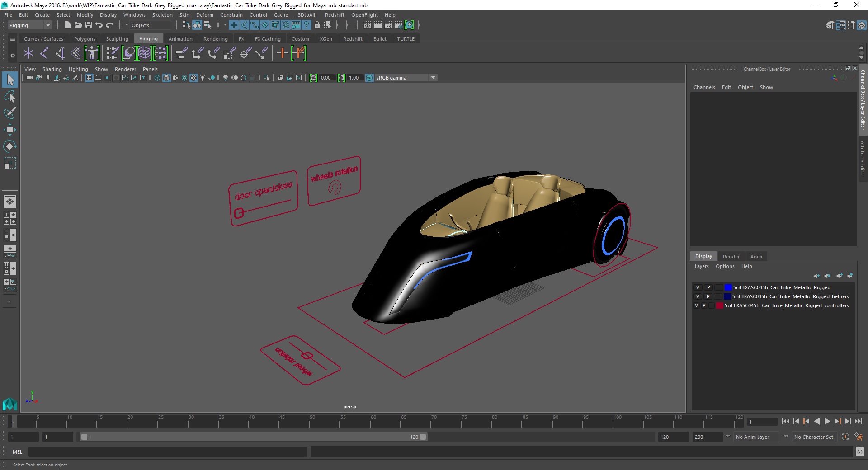Toggle playback P of Rigged_controllers layer
The width and height of the screenshot is (868, 470).
pos(704,305)
